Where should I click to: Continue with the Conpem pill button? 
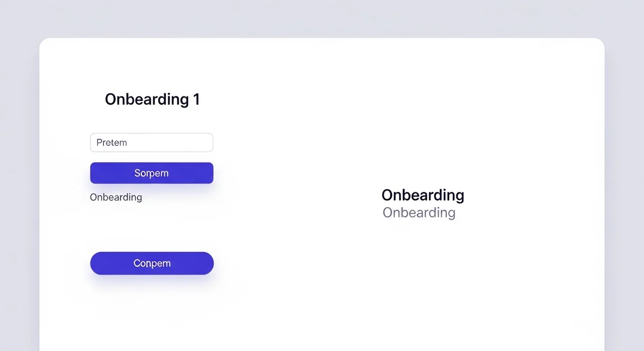tap(151, 263)
